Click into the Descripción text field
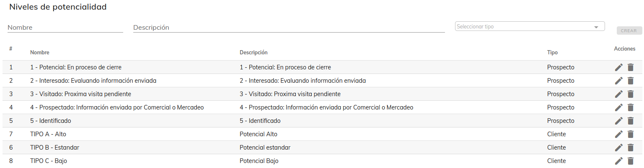Screen dimensions: 644x168 coord(289,28)
